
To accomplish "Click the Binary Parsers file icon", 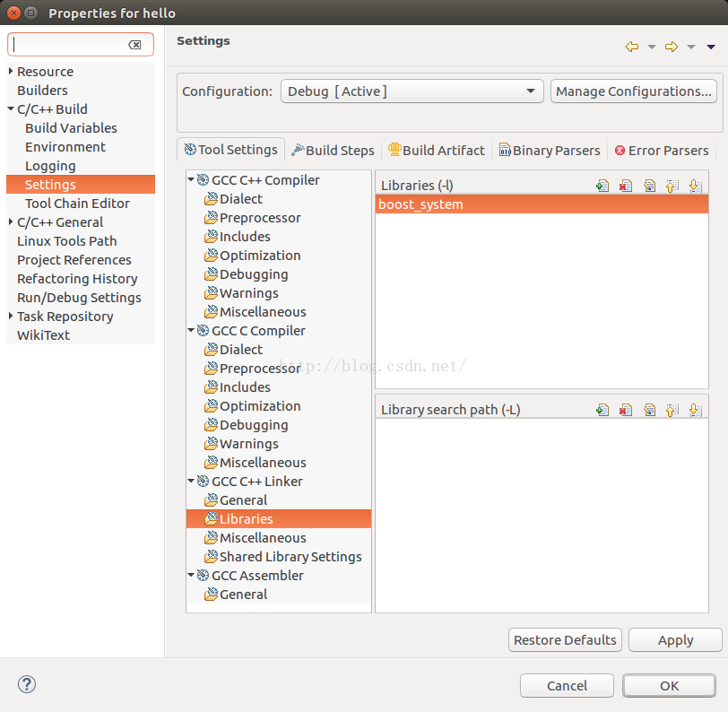I will pos(505,150).
